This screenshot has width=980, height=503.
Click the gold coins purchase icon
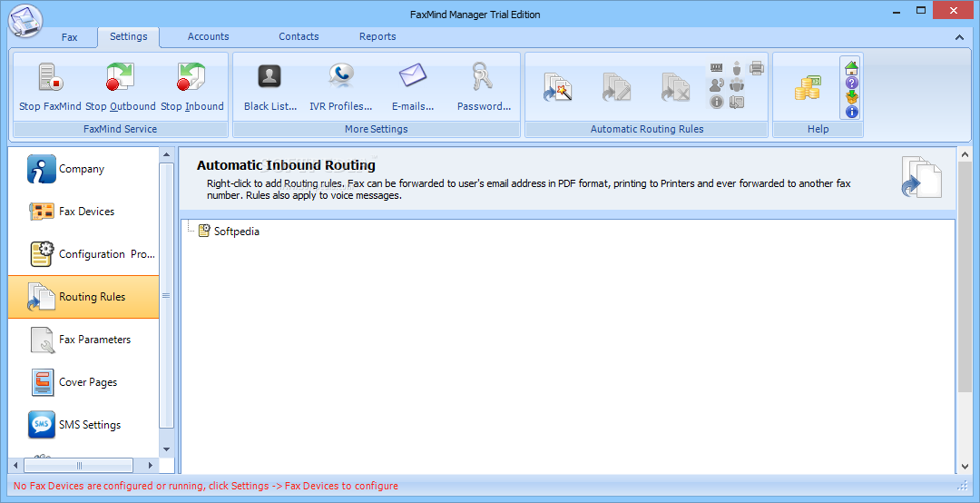(807, 87)
